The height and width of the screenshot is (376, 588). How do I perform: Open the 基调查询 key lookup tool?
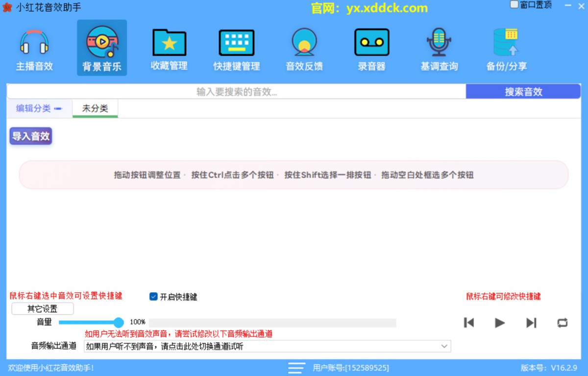pyautogui.click(x=439, y=48)
